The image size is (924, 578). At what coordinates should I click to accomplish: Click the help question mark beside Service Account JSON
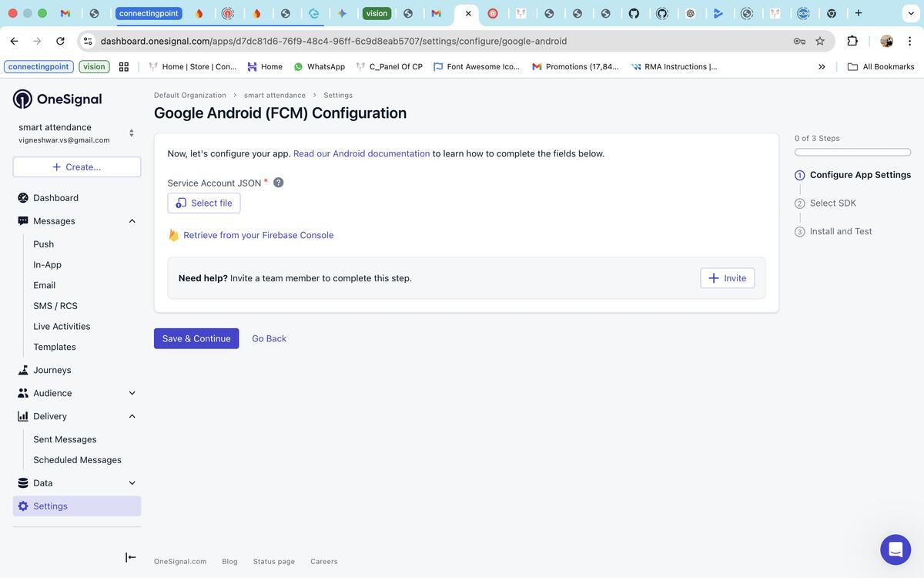click(279, 183)
